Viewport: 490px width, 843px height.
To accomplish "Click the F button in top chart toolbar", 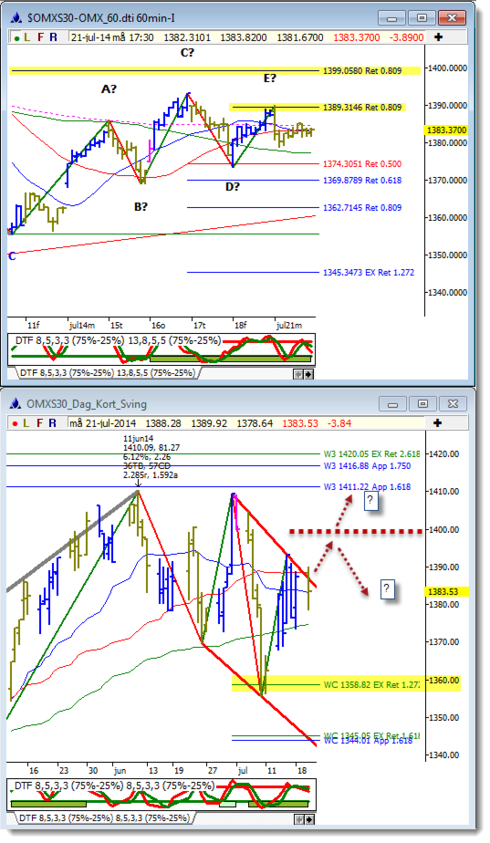I will point(40,37).
